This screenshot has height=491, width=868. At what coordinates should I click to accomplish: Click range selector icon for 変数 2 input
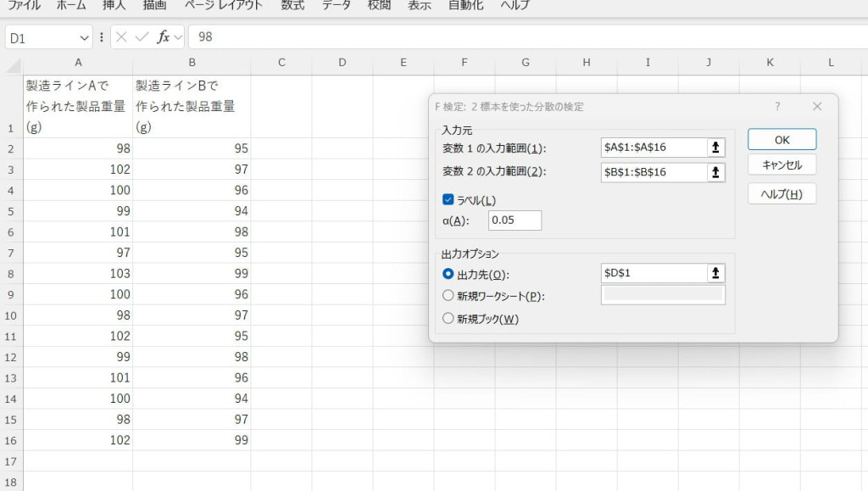tap(716, 172)
